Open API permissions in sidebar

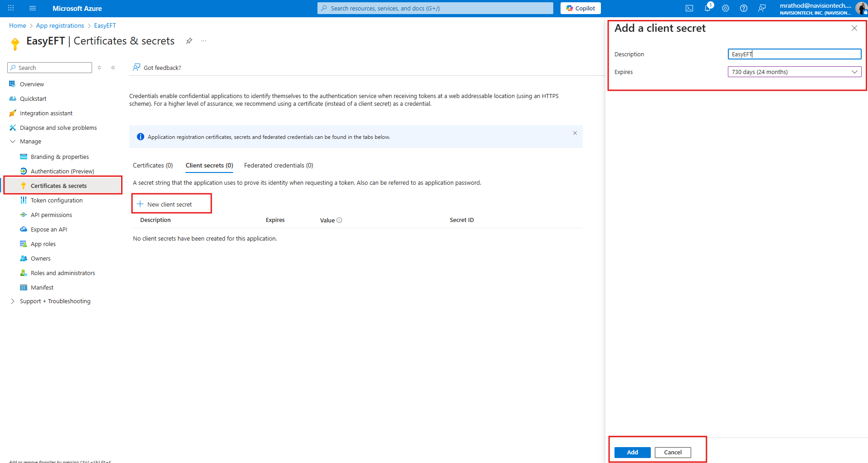click(51, 215)
